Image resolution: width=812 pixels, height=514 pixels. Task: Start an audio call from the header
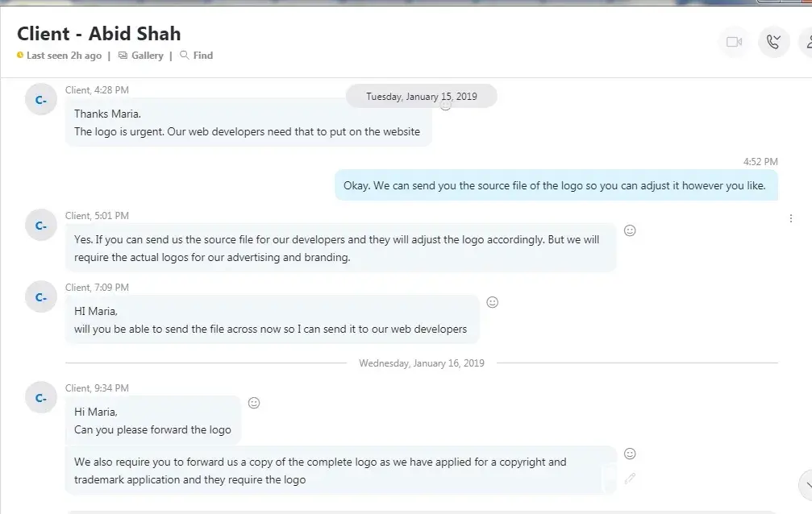pyautogui.click(x=773, y=42)
